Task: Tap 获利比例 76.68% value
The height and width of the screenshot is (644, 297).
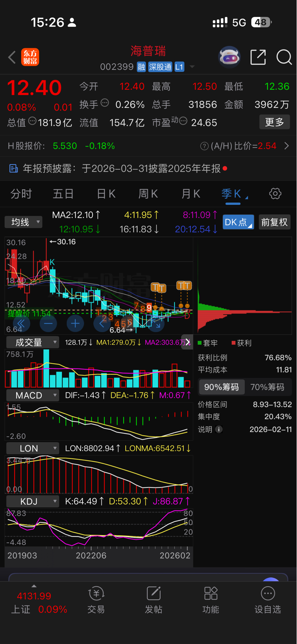Action: 278,358
